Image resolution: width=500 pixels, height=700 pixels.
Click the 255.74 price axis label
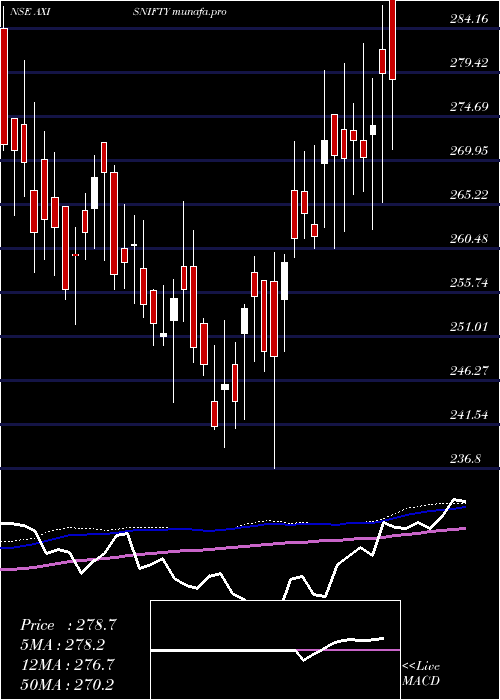coord(469,283)
